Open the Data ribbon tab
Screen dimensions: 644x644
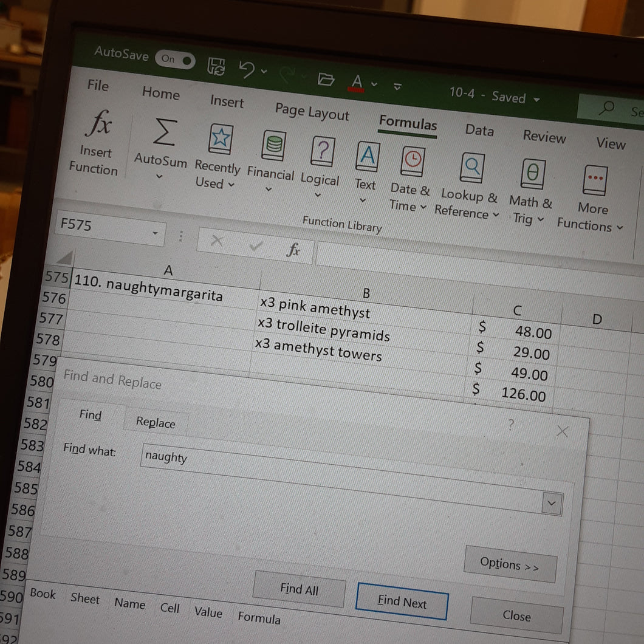coord(479,130)
